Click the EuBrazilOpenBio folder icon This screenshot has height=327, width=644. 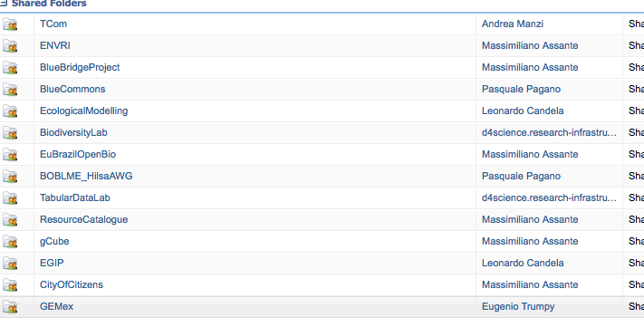tap(10, 155)
